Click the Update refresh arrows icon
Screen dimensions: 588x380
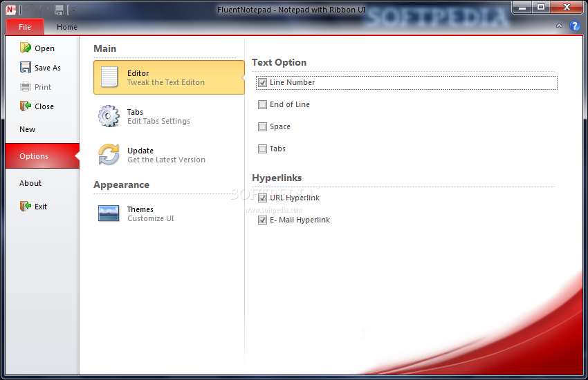tap(109, 155)
